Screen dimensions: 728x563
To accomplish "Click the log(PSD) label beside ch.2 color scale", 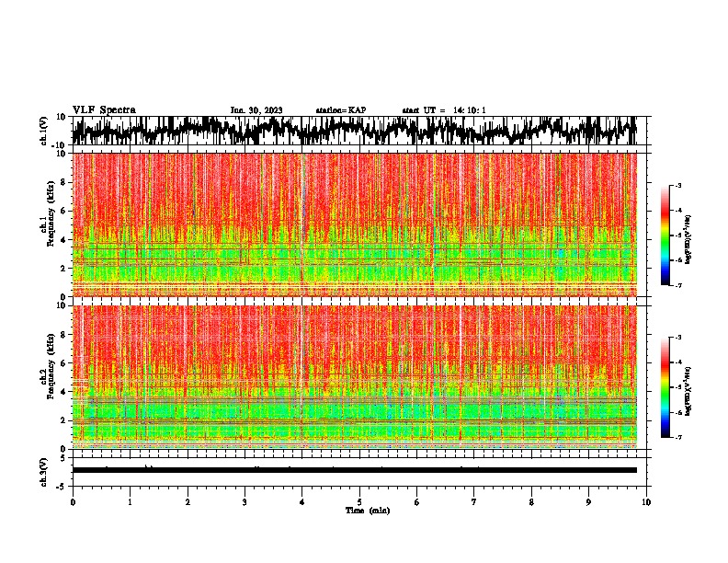I will coord(688,392).
